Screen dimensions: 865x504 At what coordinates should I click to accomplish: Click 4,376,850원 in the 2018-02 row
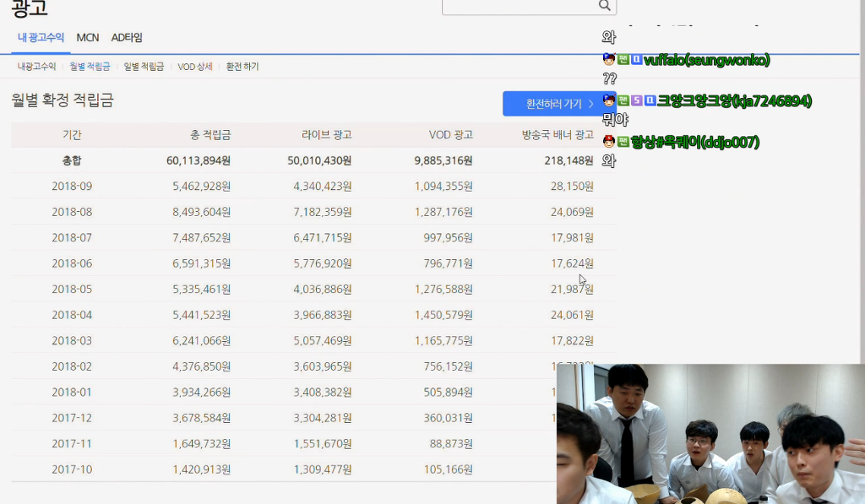(x=201, y=366)
